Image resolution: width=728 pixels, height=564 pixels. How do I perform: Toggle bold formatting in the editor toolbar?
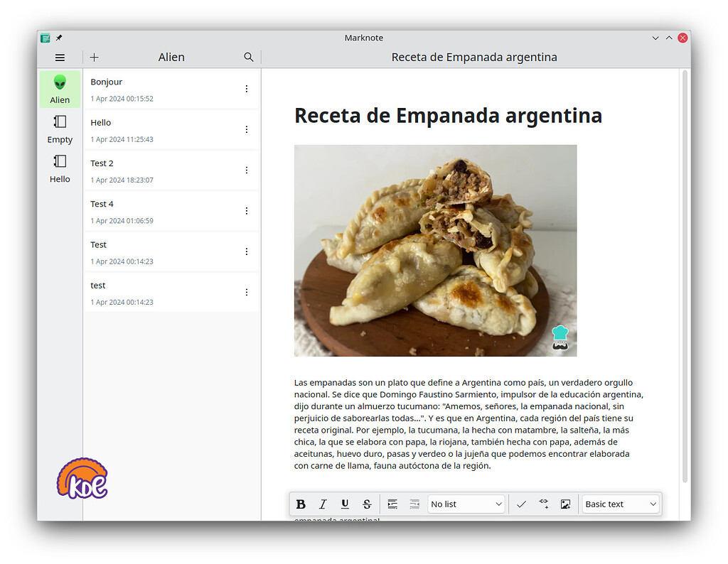301,504
